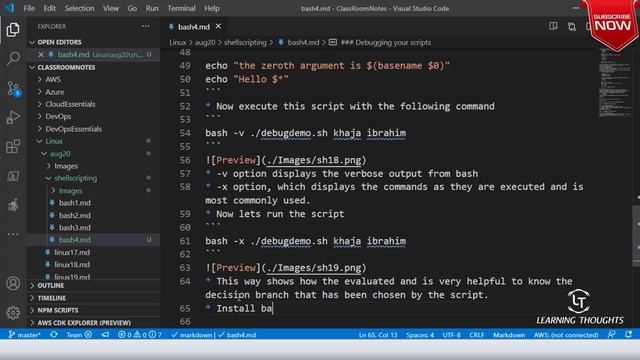Click Spaces: 4 indentation setting

[420, 335]
